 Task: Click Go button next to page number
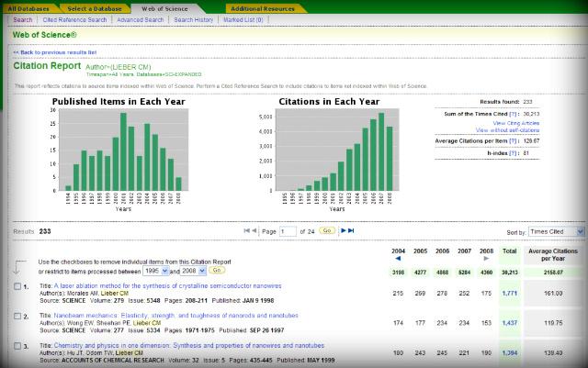pyautogui.click(x=327, y=230)
